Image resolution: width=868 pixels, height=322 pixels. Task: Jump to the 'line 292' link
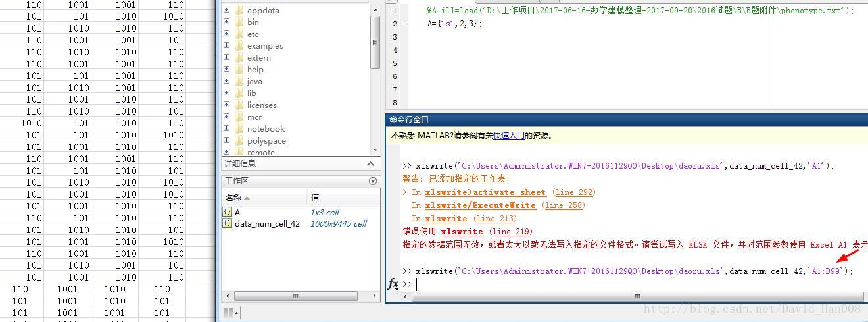pos(573,192)
